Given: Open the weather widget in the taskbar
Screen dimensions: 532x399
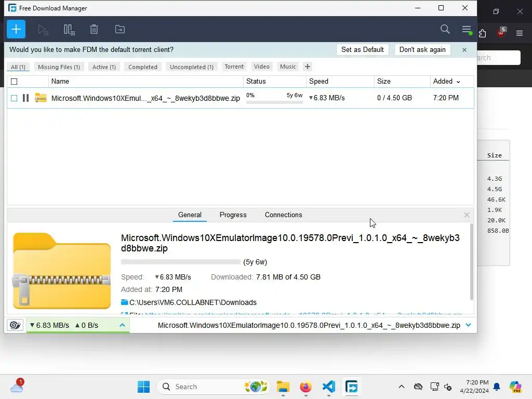Looking at the screenshot, I should [17, 386].
